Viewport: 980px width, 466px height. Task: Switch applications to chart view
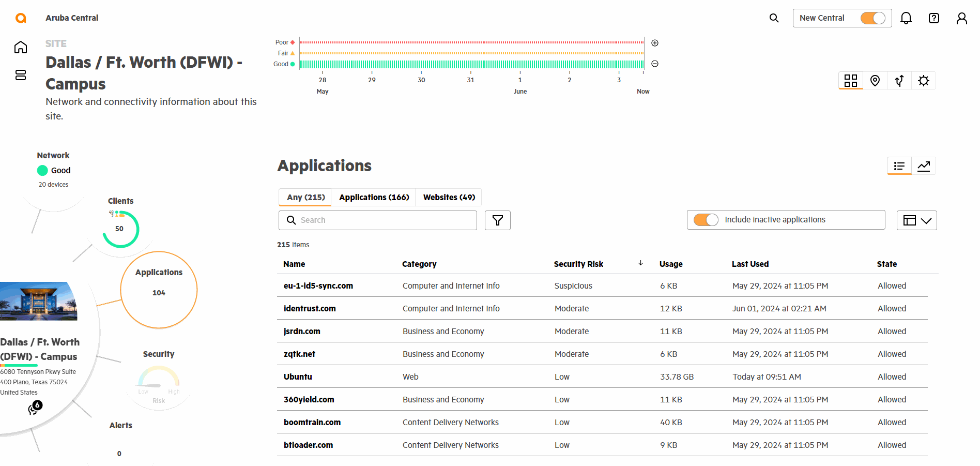click(x=924, y=166)
